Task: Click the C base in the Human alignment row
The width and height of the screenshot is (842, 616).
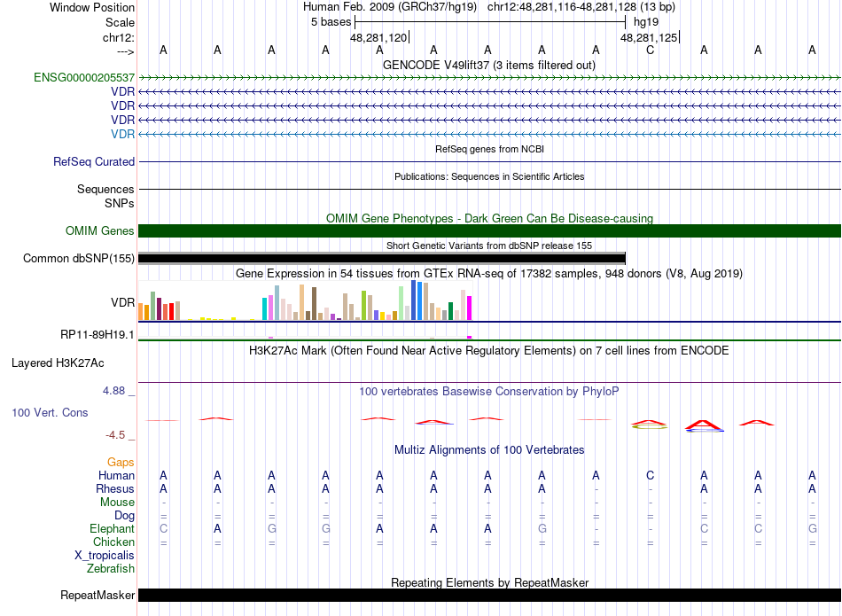Action: click(x=650, y=476)
